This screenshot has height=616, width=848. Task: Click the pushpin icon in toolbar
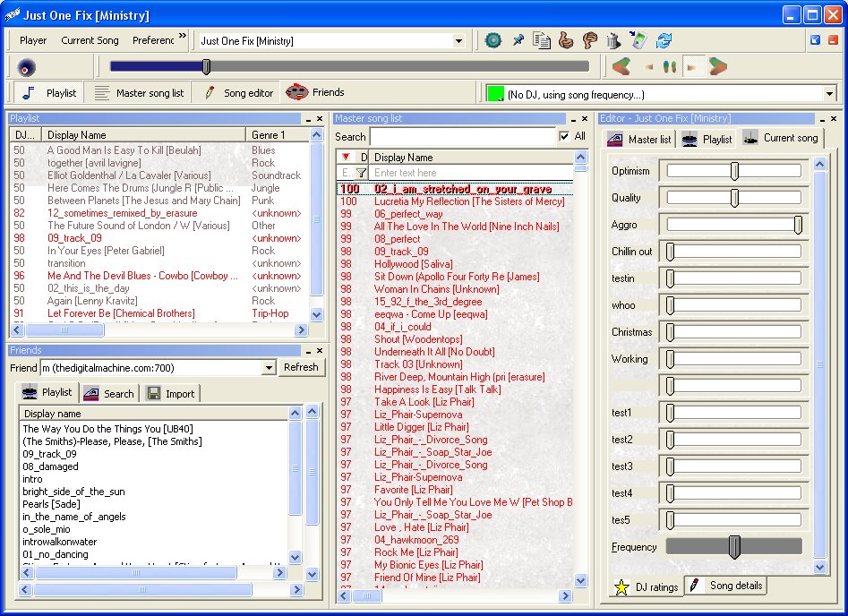click(518, 40)
